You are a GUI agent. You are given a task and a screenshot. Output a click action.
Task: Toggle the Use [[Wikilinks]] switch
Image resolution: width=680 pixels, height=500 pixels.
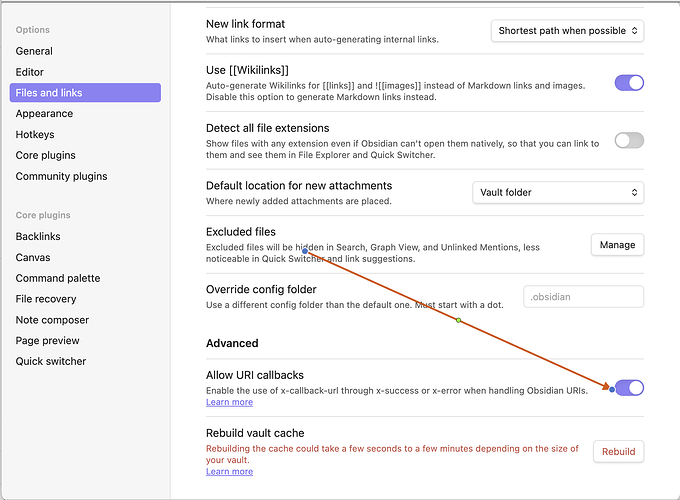[x=628, y=83]
